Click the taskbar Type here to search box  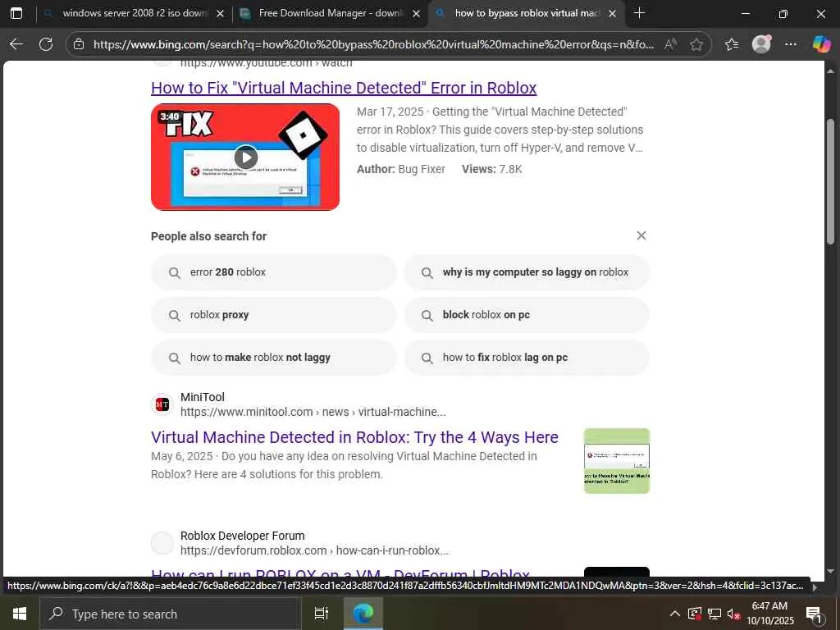(171, 614)
